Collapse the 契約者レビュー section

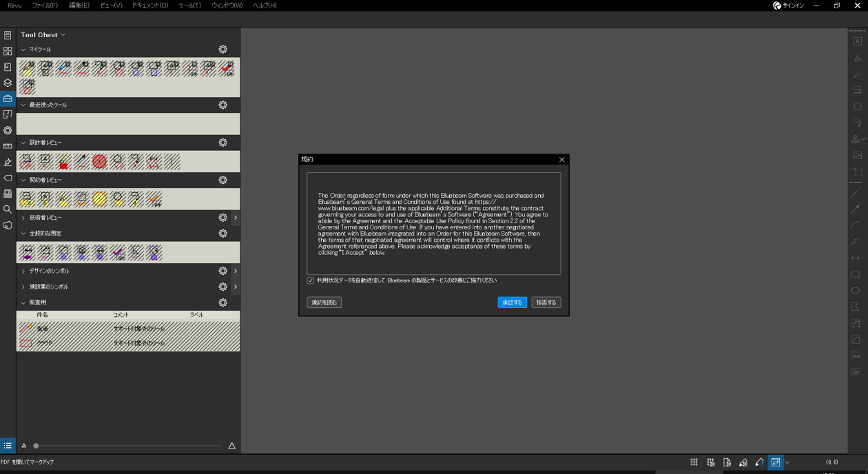[23, 180]
